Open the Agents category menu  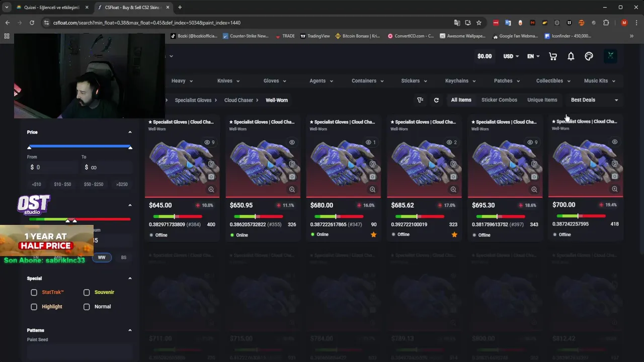tap(321, 81)
